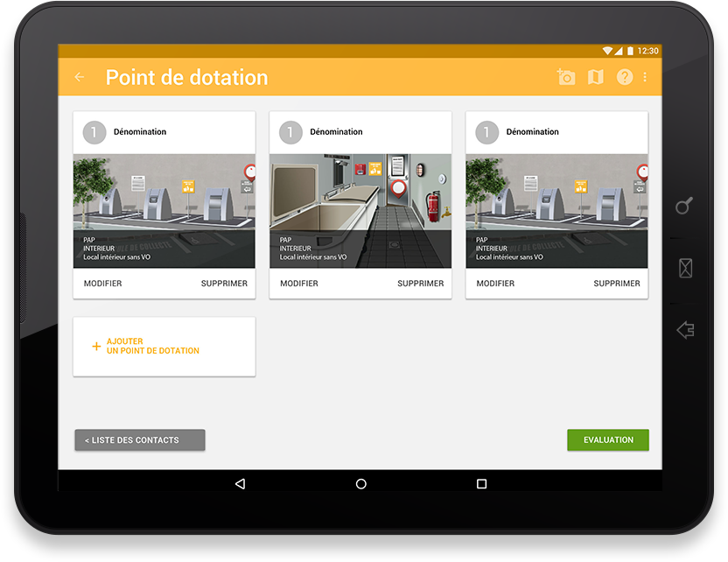
Task: Click MODIFIER on the third card
Action: click(x=495, y=284)
